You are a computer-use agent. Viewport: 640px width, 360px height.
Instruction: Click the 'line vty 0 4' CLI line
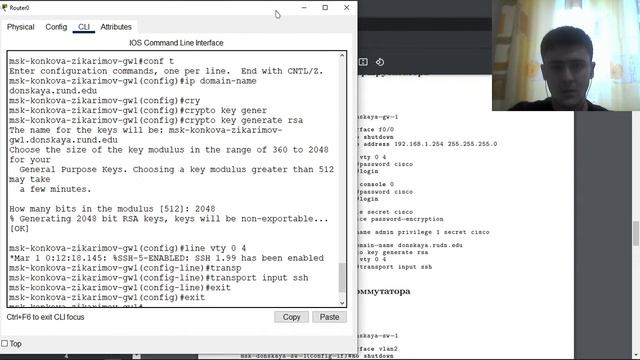128,248
